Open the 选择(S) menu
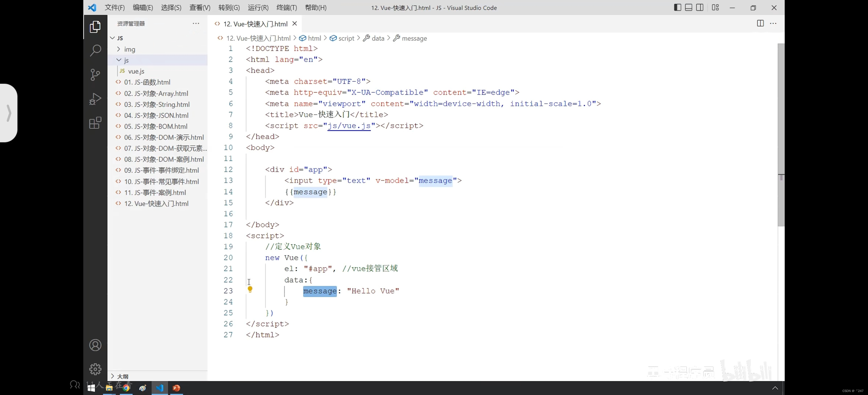 171,7
